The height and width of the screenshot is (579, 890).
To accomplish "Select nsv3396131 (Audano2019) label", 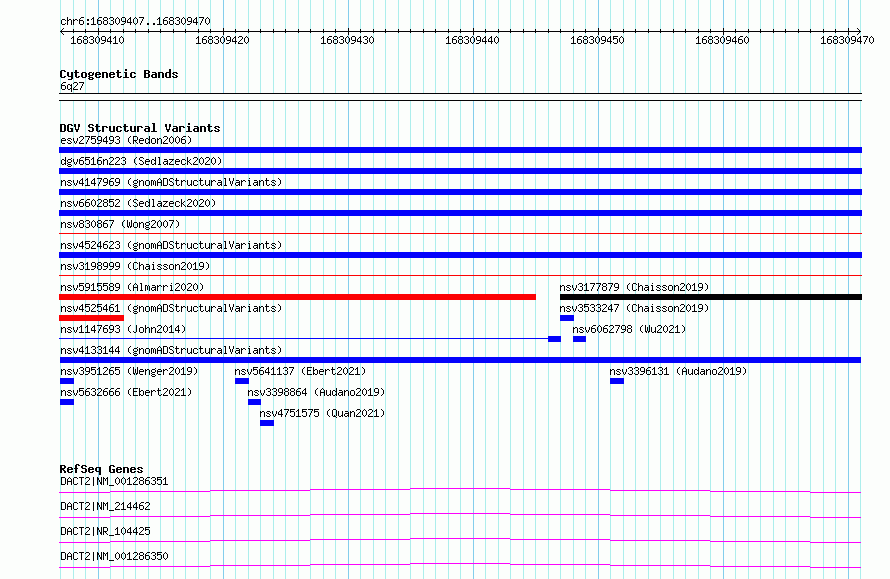I will [x=678, y=371].
